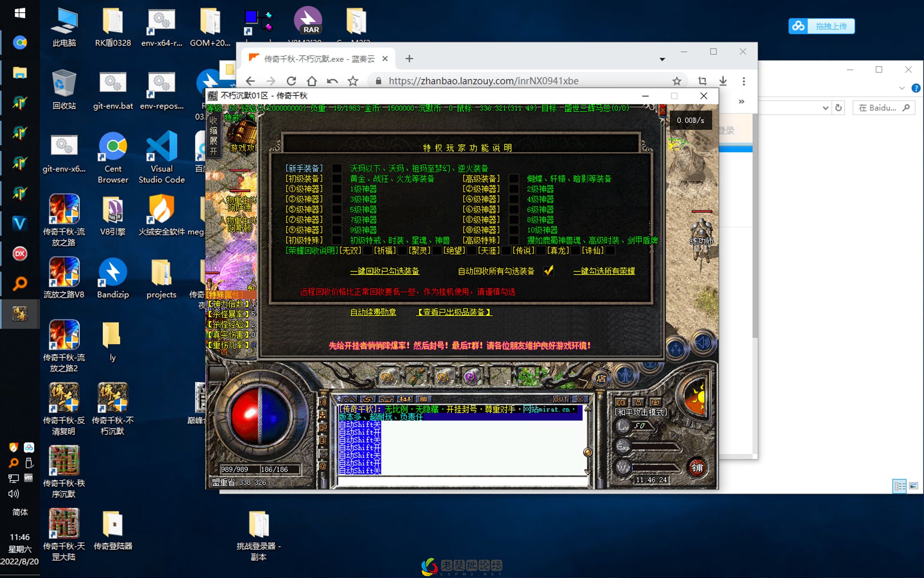Uncheck 自动回收所有勾选装备 checkbox

click(x=549, y=271)
